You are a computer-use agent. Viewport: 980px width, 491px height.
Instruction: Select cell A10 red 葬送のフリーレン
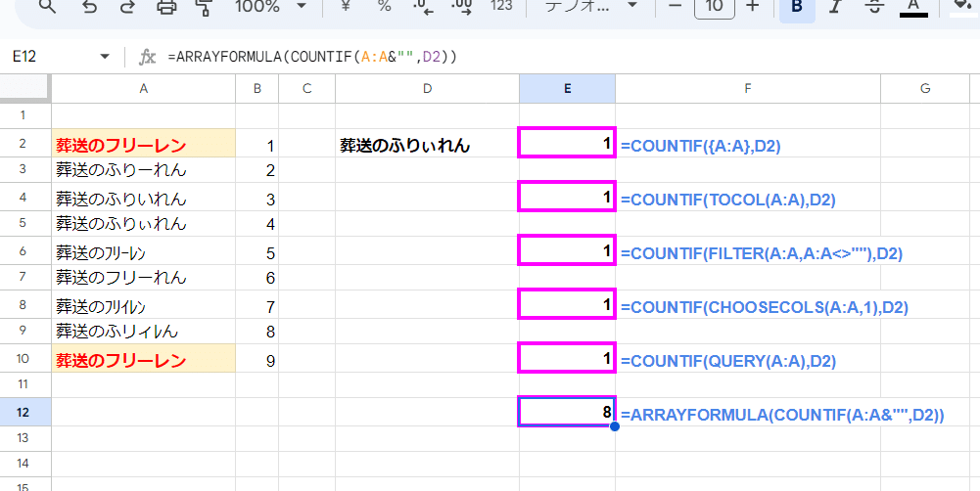144,359
